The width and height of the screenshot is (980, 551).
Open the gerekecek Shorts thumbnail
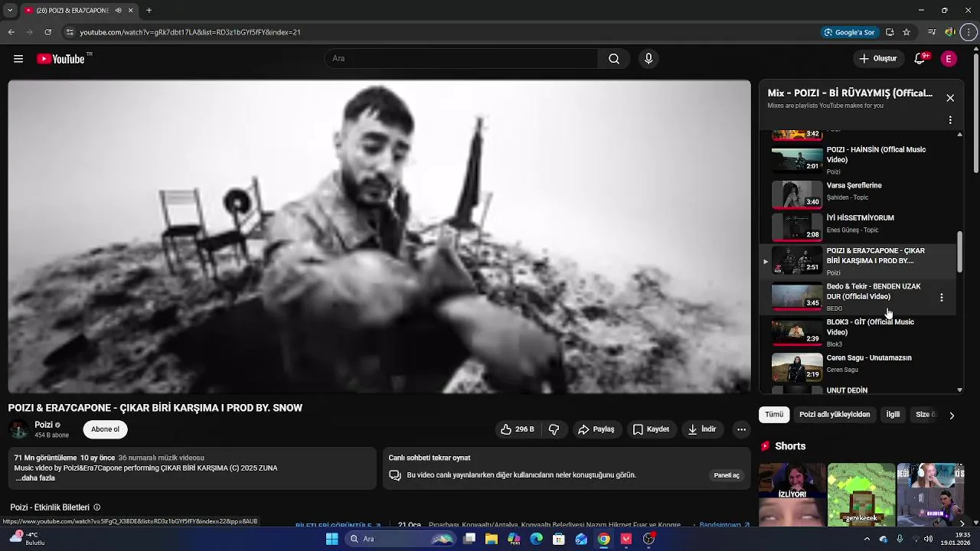pos(861,494)
